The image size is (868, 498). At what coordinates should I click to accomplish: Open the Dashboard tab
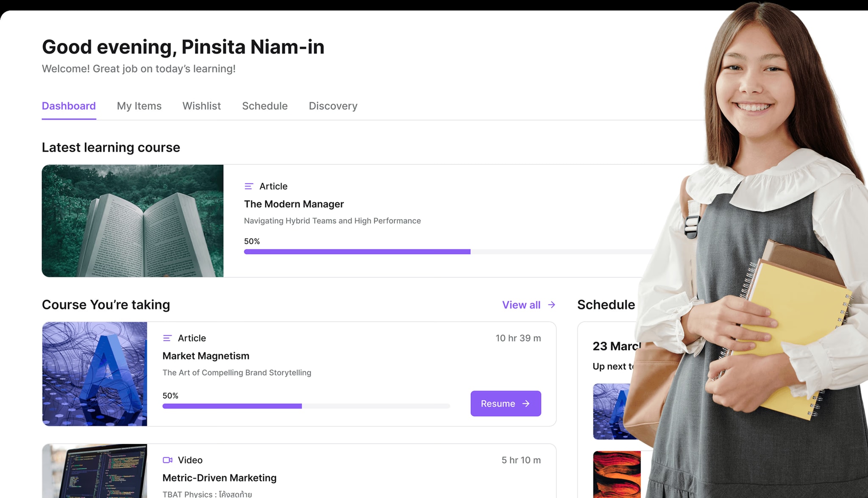click(x=69, y=106)
